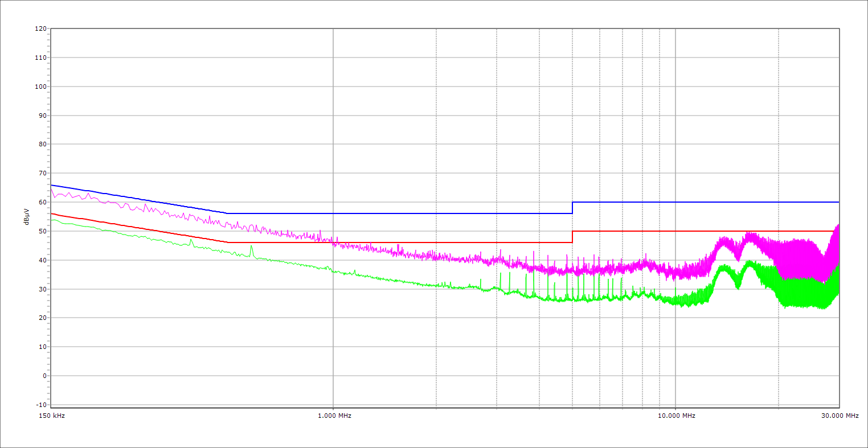Click the 10.000 MHz frequency label
This screenshot has height=448, width=868.
click(x=676, y=416)
